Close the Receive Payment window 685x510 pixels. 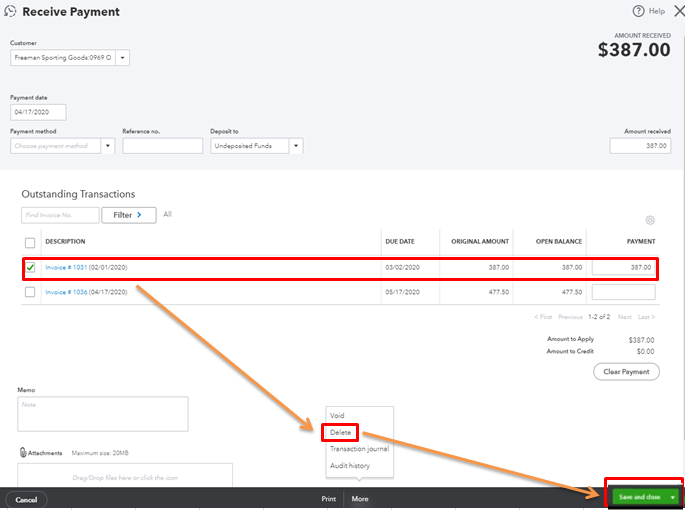coord(679,11)
